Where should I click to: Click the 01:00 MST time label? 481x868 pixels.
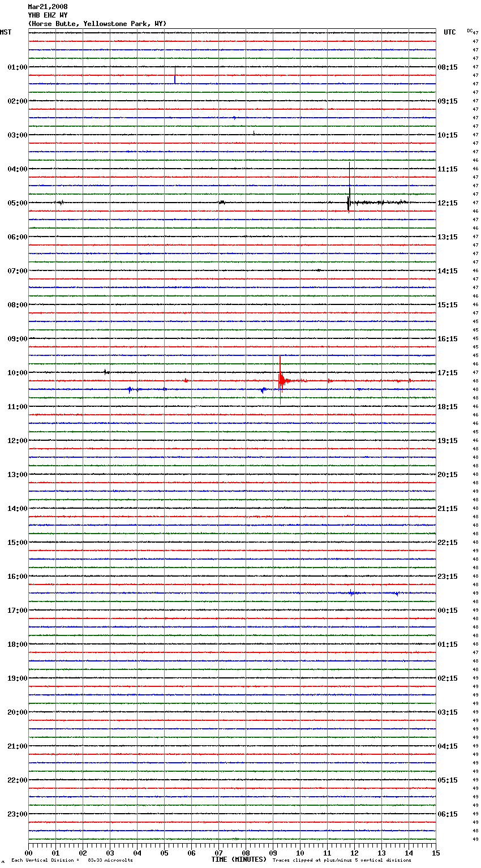click(18, 67)
